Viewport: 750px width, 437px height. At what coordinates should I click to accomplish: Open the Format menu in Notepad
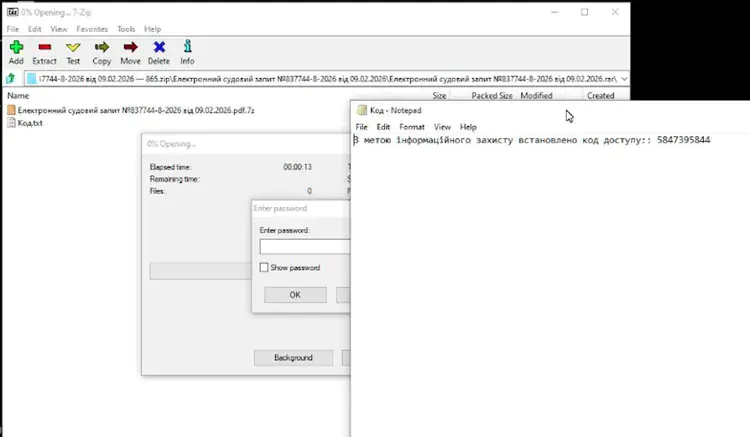click(412, 127)
